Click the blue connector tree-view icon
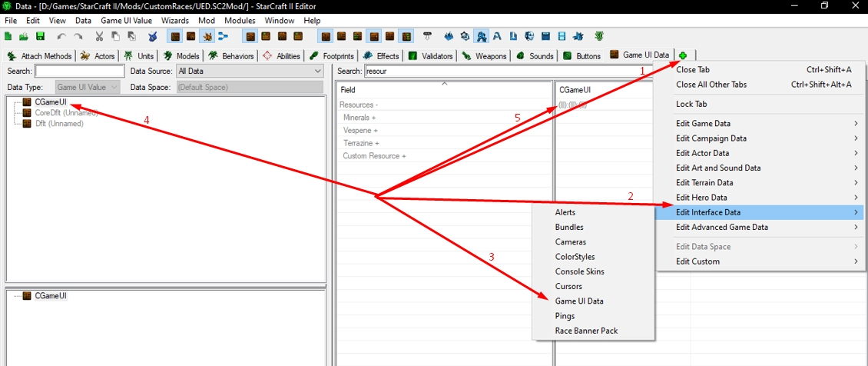Image resolution: width=868 pixels, height=366 pixels. [224, 37]
